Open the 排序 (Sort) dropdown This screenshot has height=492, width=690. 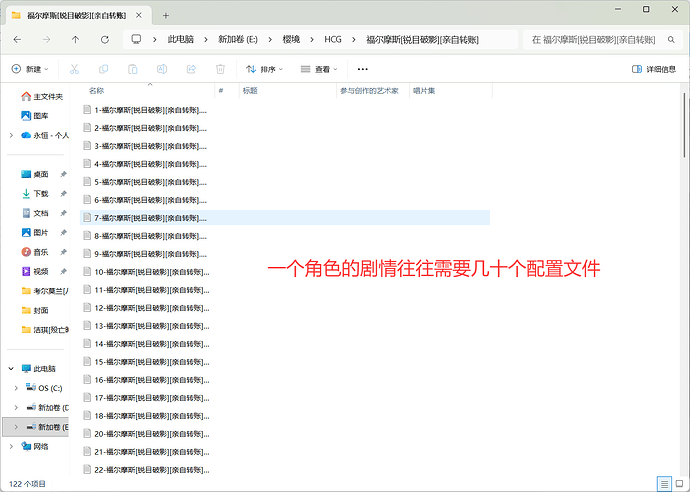pyautogui.click(x=264, y=69)
